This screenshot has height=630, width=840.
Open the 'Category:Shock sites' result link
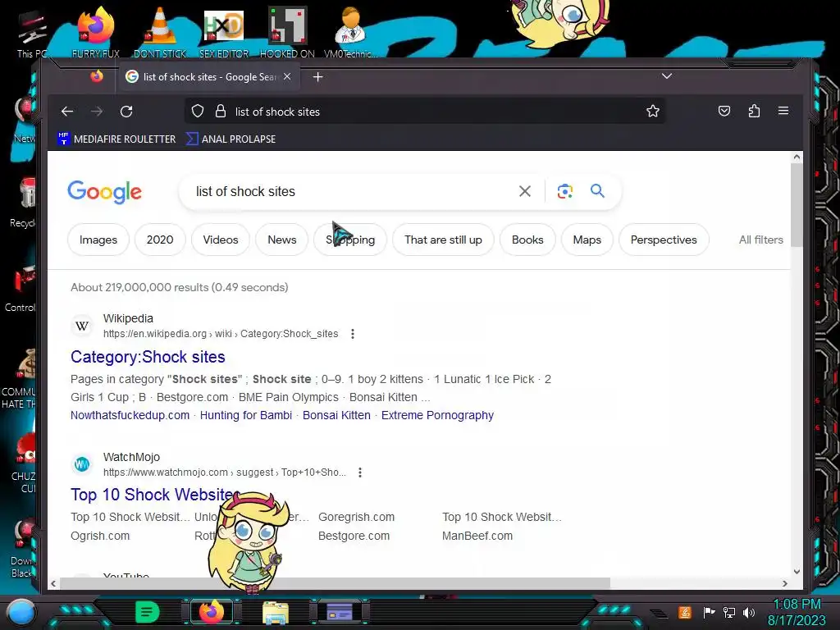[x=148, y=357]
